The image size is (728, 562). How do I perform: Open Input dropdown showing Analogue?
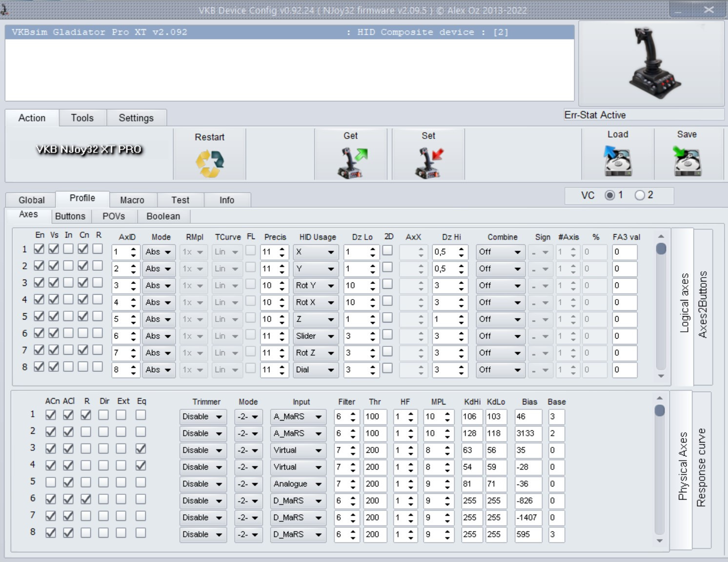[298, 484]
